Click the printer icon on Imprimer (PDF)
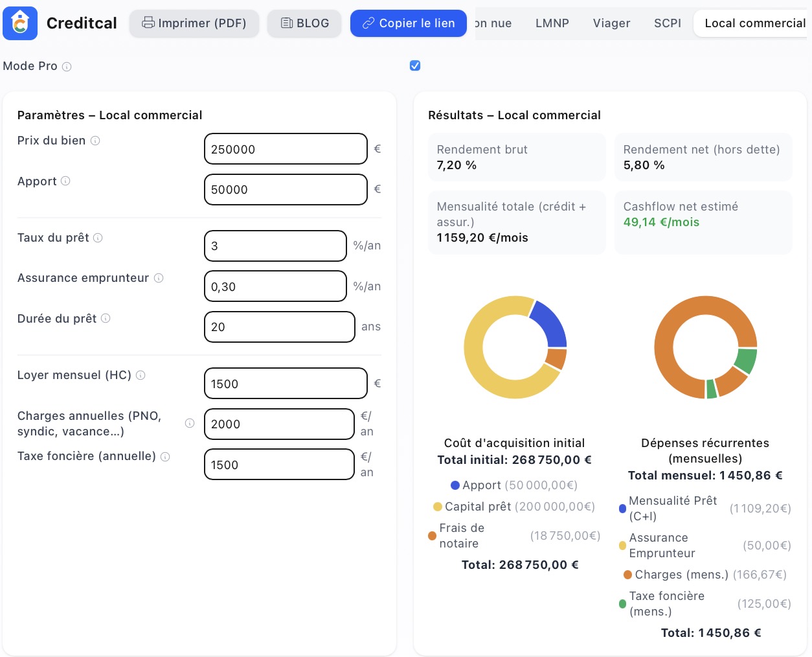The image size is (812, 657). point(150,23)
